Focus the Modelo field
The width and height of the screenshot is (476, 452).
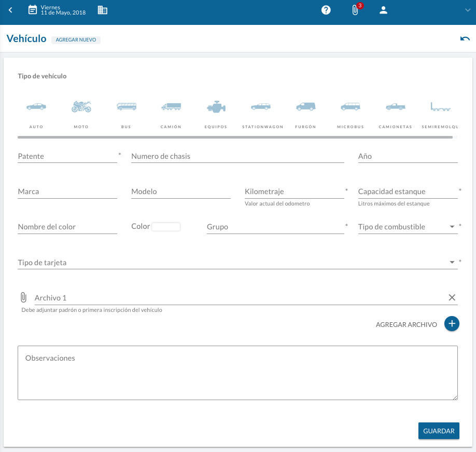click(x=181, y=191)
